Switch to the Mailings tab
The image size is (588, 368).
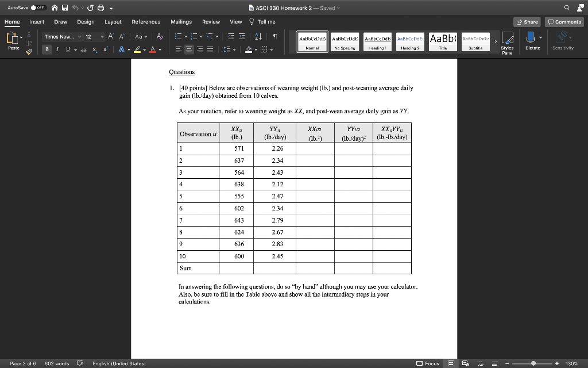point(181,21)
